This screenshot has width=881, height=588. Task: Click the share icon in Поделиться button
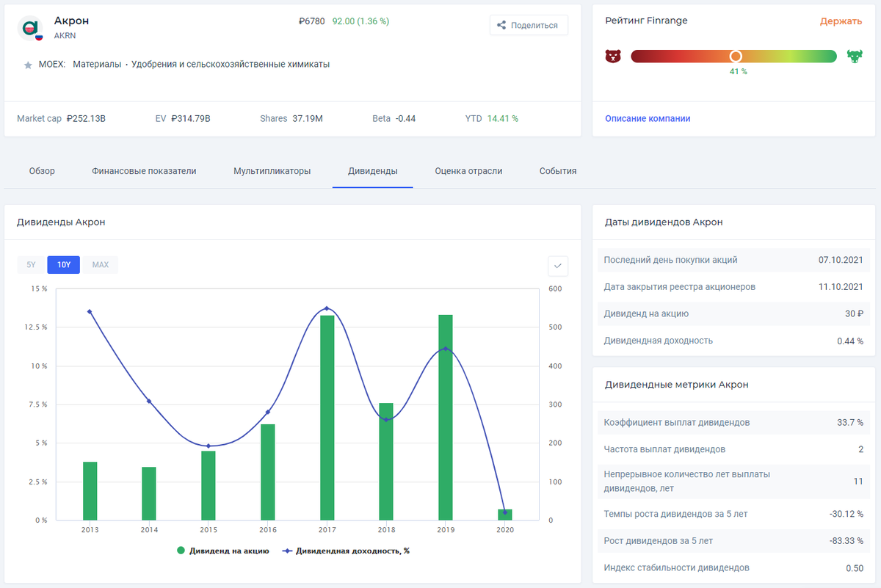[x=501, y=25]
